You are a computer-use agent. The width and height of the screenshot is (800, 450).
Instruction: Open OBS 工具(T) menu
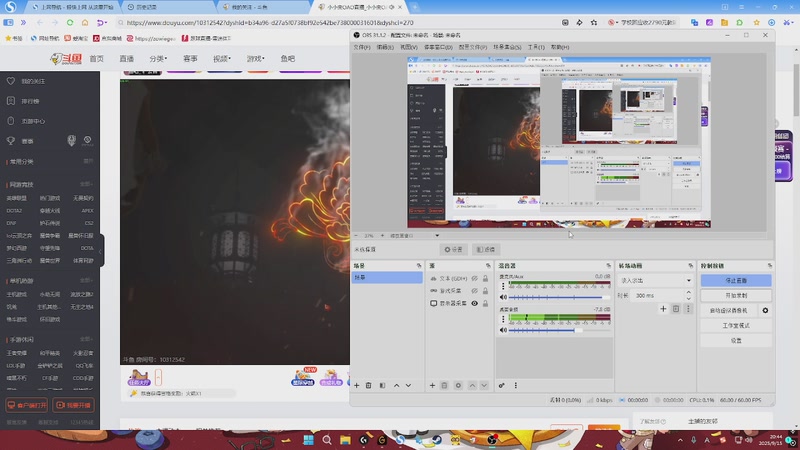click(x=536, y=47)
